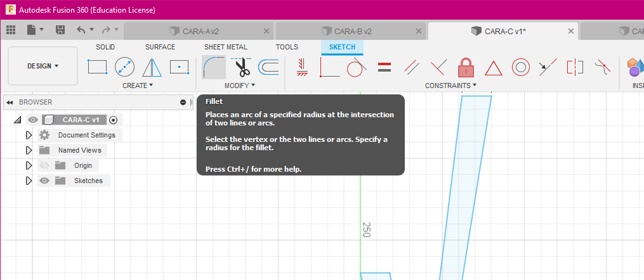Image resolution: width=644 pixels, height=280 pixels.
Task: Click the BROWSER panel minus button
Action: [x=183, y=103]
